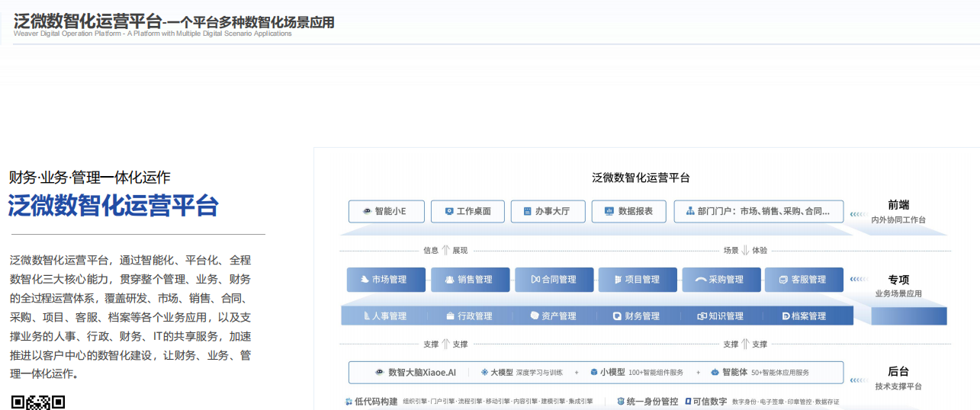Click the 业务场景应用 caption
980x410 pixels.
point(898,293)
